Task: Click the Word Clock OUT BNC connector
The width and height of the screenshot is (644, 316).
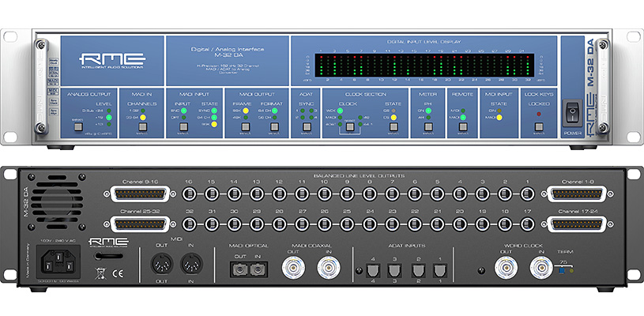Action: [x=506, y=268]
